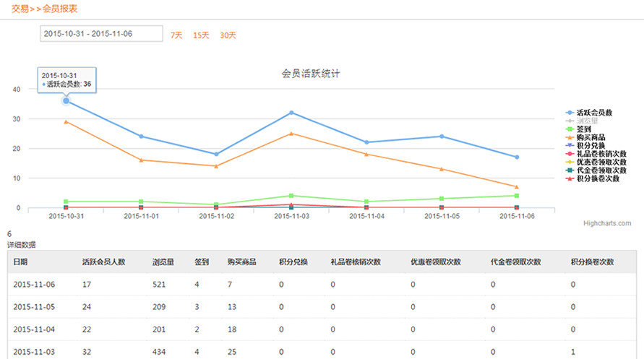Click green 签到 marker at 2015-11-05
This screenshot has width=644, height=359.
(442, 199)
